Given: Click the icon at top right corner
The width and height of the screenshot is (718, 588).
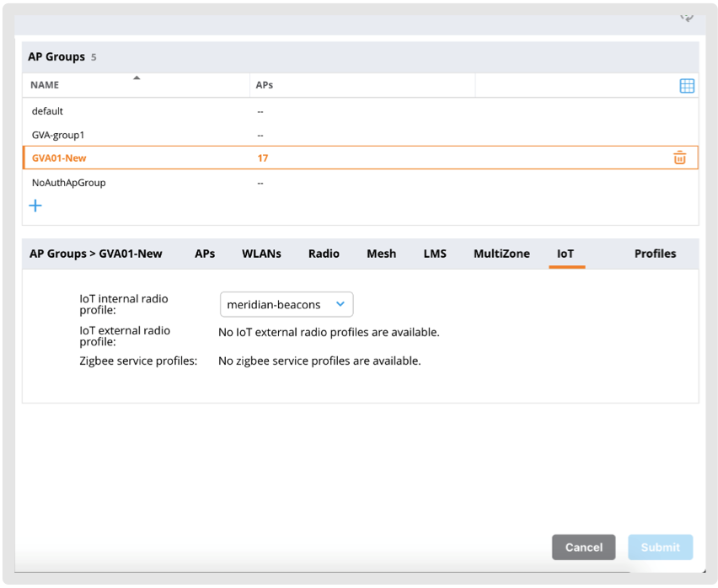Looking at the screenshot, I should click(x=687, y=17).
